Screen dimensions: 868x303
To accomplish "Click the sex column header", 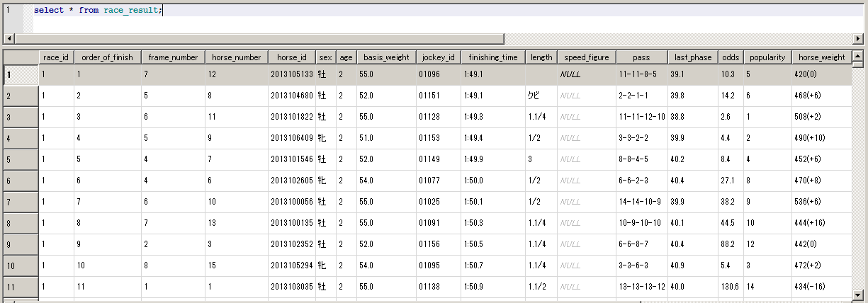I will click(325, 57).
